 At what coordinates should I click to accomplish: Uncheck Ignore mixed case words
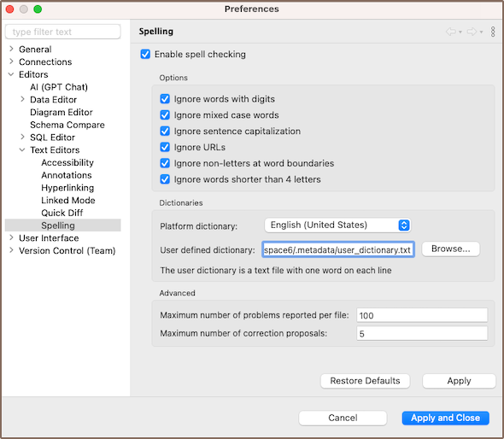click(x=165, y=114)
